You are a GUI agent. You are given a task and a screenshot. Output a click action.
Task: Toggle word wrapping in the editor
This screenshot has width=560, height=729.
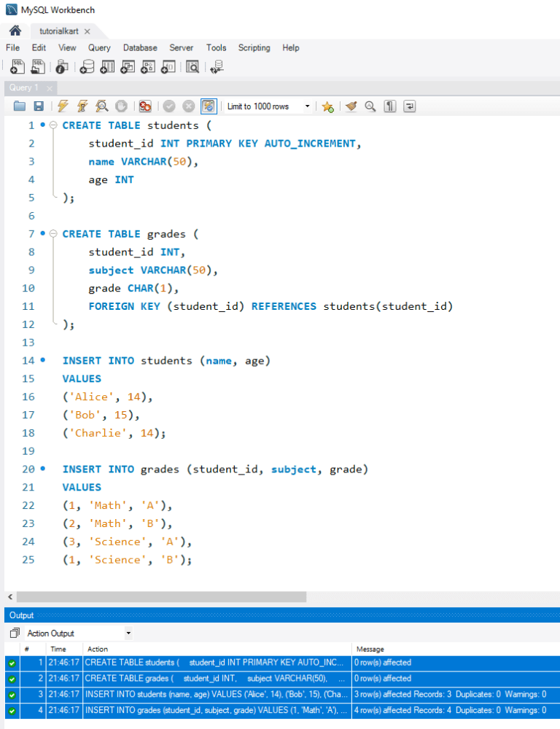pyautogui.click(x=409, y=106)
